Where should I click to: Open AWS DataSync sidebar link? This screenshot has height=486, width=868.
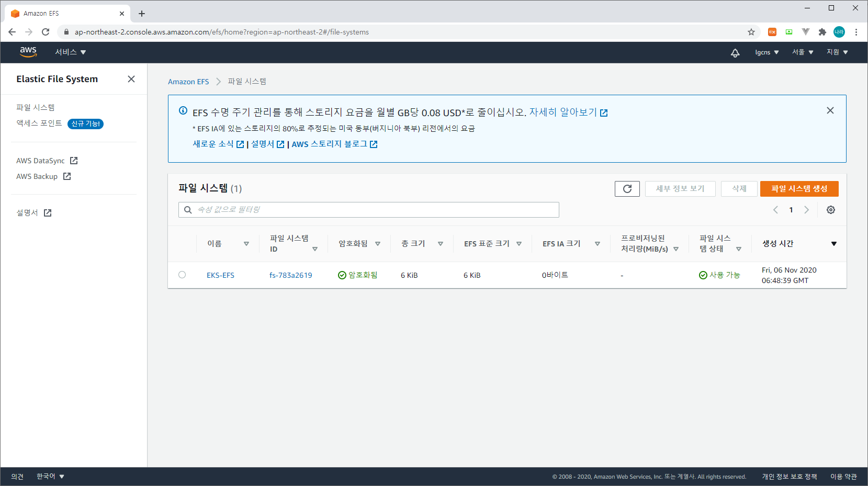(47, 161)
